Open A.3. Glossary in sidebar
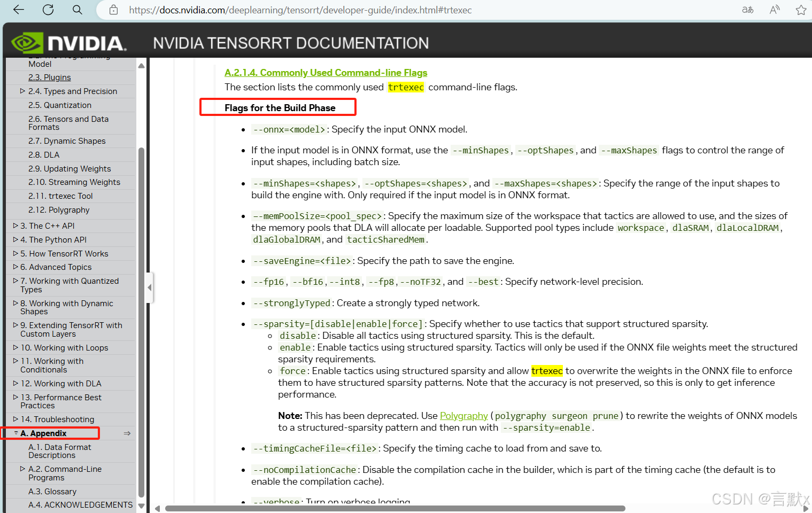This screenshot has width=812, height=513. pos(52,492)
